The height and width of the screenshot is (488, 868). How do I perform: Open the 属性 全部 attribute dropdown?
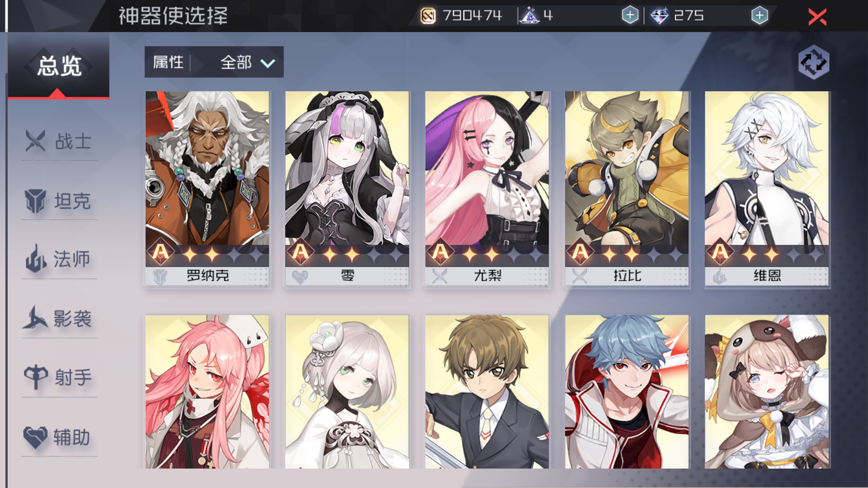pyautogui.click(x=214, y=62)
